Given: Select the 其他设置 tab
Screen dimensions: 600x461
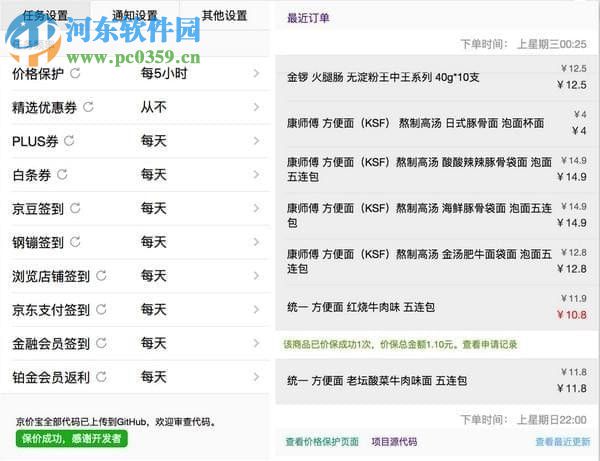Looking at the screenshot, I should [225, 15].
